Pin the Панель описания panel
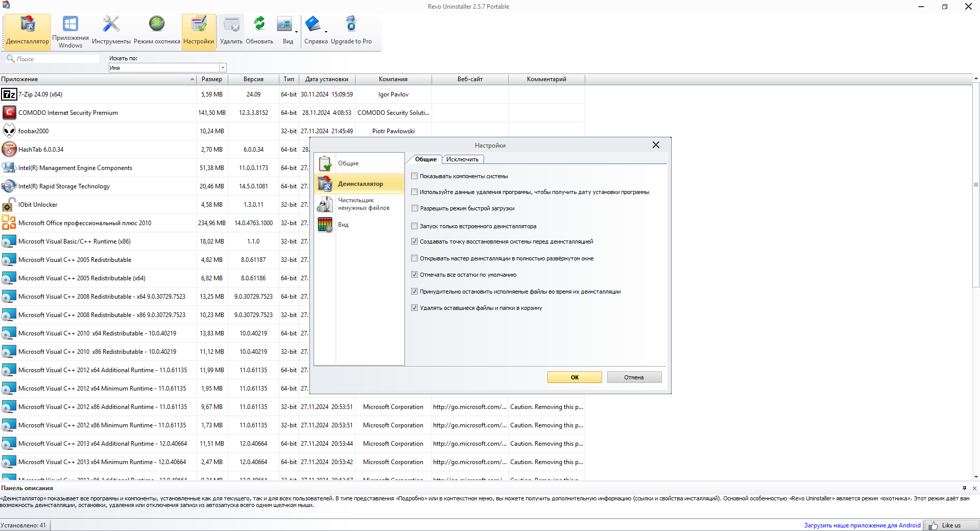 tap(964, 488)
